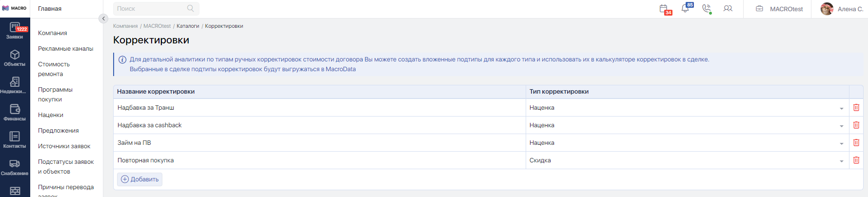This screenshot has height=197, width=868.
Task: Open the Заявки section in sidebar
Action: click(x=15, y=31)
